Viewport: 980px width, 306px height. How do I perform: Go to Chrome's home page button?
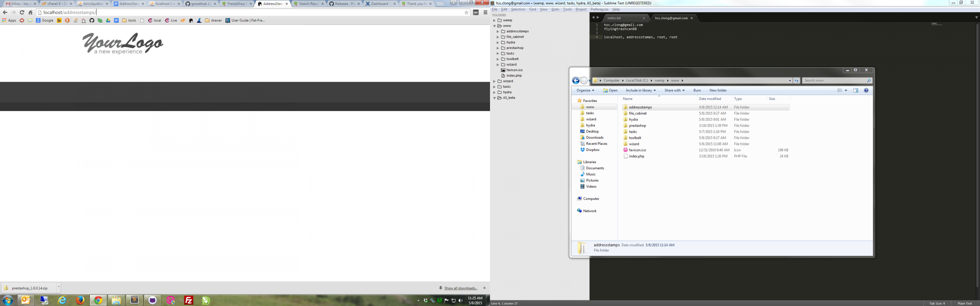(30, 13)
